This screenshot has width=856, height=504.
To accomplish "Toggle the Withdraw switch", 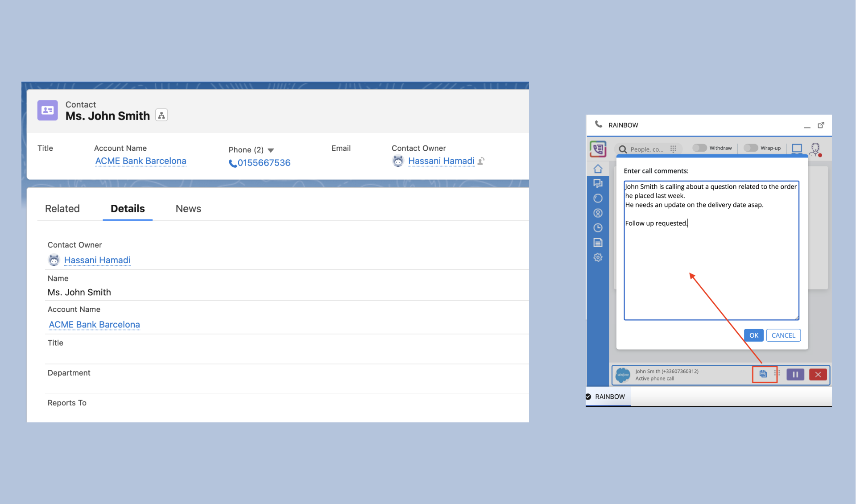I will [699, 148].
